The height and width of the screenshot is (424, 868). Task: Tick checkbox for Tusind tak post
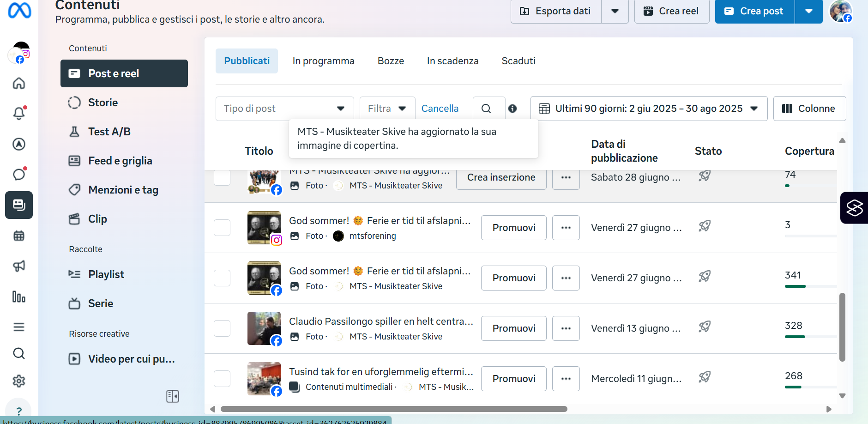222,379
